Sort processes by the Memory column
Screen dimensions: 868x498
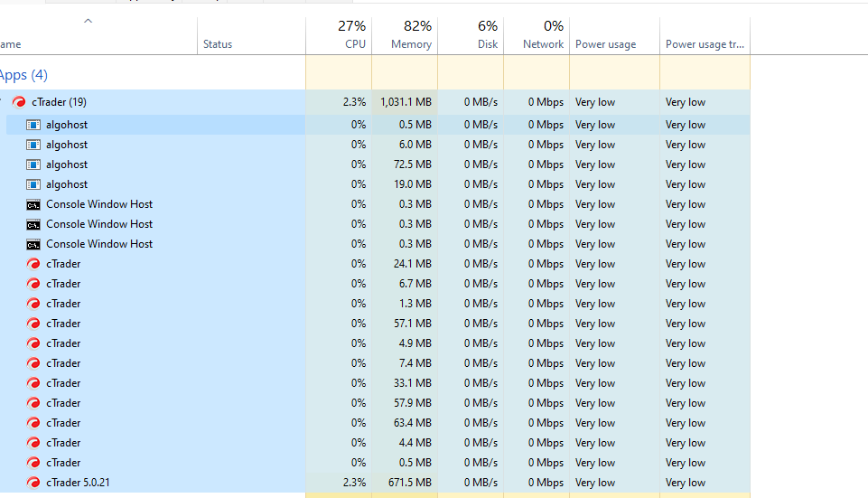(x=405, y=36)
